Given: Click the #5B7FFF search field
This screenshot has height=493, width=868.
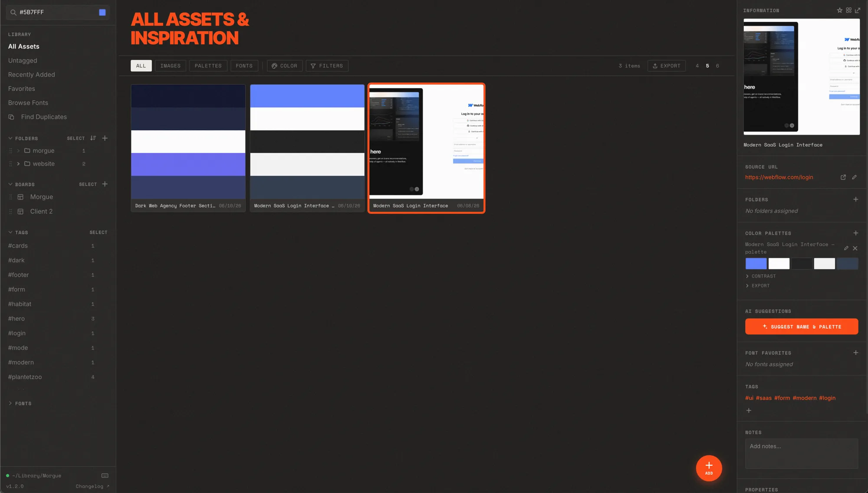Looking at the screenshot, I should point(58,12).
